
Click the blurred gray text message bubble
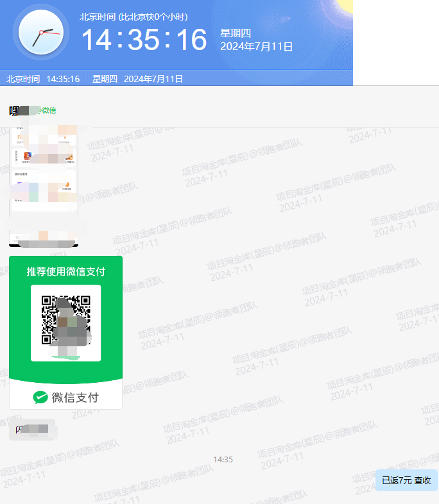pos(32,429)
